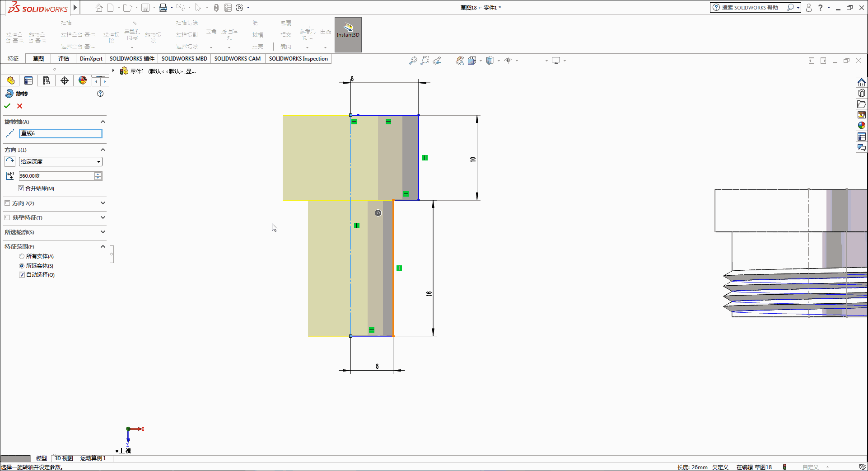Expand the 所选轮廓(S) section

point(103,232)
